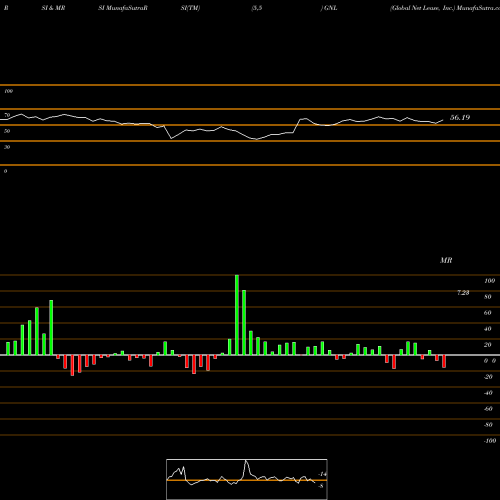Click the MR panel label
500x500 pixels.
tap(446, 260)
